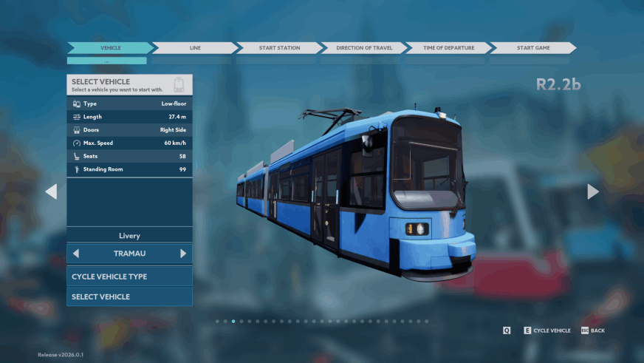Click the TRAMAU livery name
Viewport: 644px width, 363px height.
tap(129, 254)
